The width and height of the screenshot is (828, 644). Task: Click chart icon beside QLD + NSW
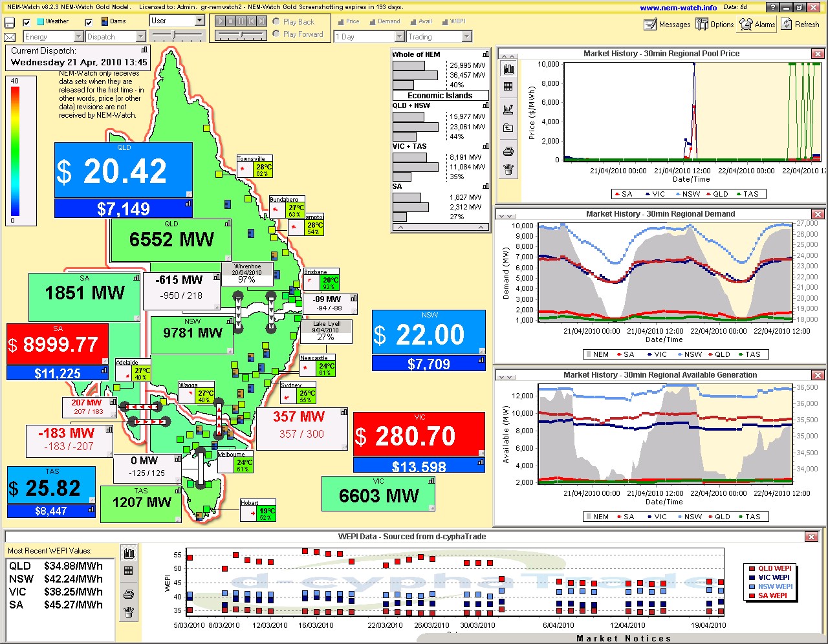point(486,105)
